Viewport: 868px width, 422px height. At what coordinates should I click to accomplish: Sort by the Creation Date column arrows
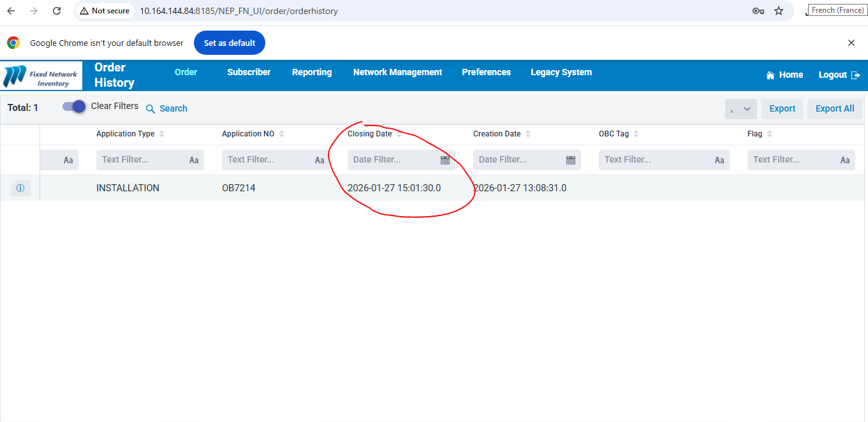[528, 134]
